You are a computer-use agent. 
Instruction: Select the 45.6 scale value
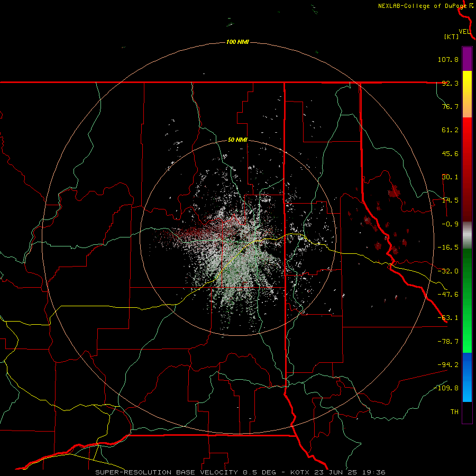[x=450, y=153]
